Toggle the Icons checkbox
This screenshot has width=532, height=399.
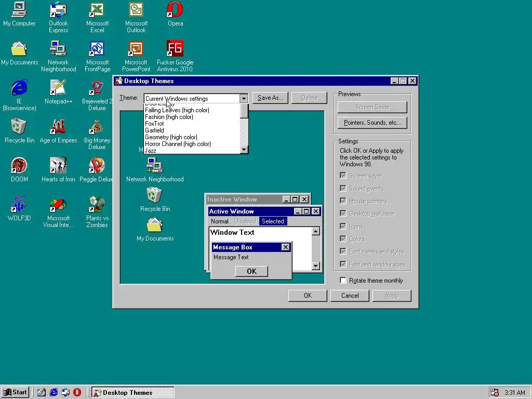tap(343, 227)
